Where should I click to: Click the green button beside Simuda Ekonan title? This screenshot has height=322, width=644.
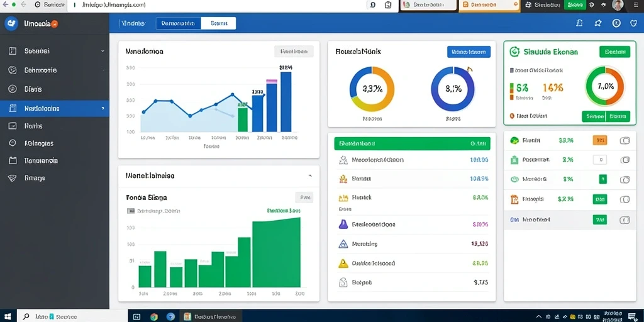[615, 52]
